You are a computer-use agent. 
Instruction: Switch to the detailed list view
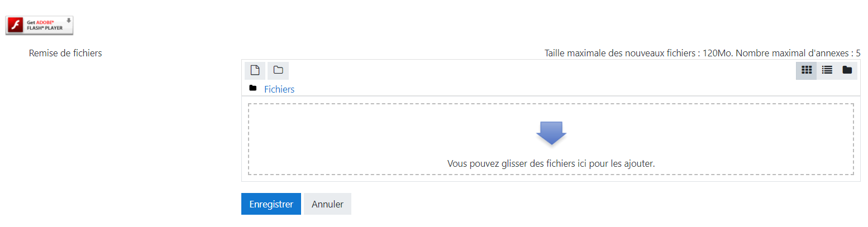coord(827,70)
